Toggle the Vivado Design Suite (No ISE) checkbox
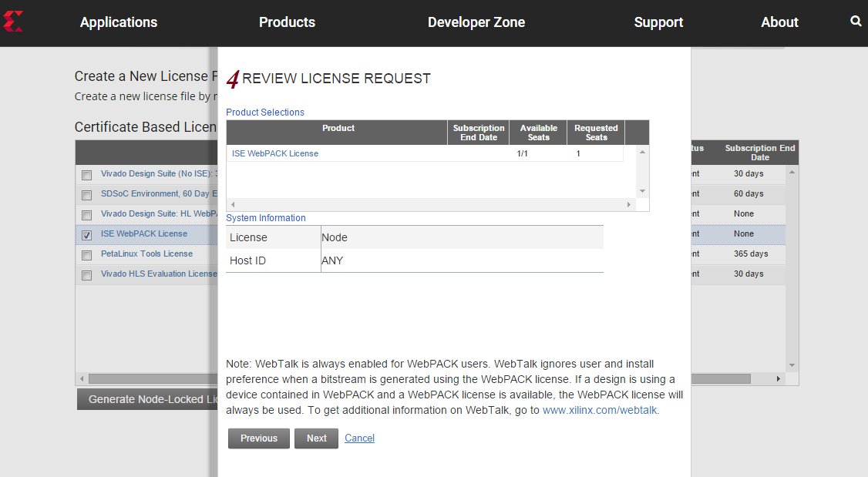The height and width of the screenshot is (477, 868). (x=87, y=175)
